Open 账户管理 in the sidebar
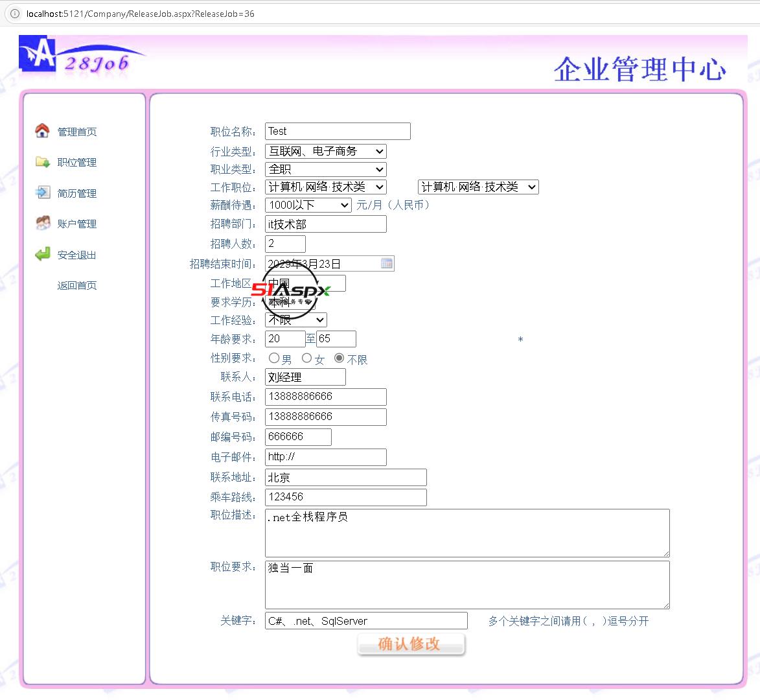 point(76,224)
